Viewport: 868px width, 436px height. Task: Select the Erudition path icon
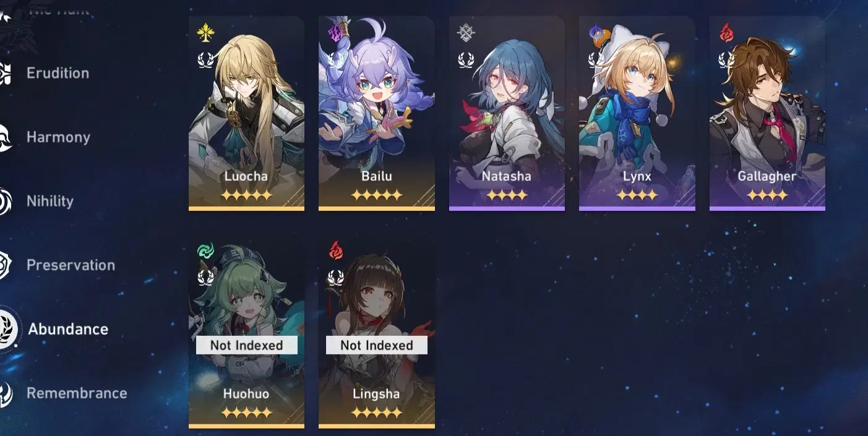(5, 73)
